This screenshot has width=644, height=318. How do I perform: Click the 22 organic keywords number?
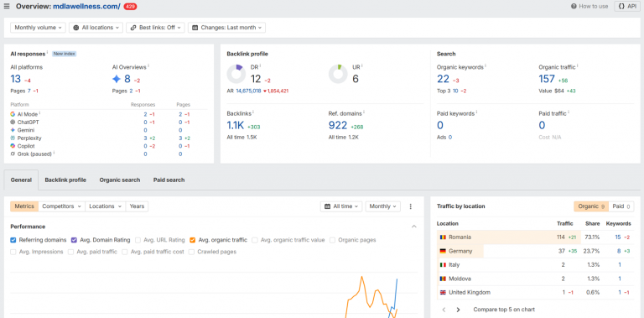coord(443,79)
